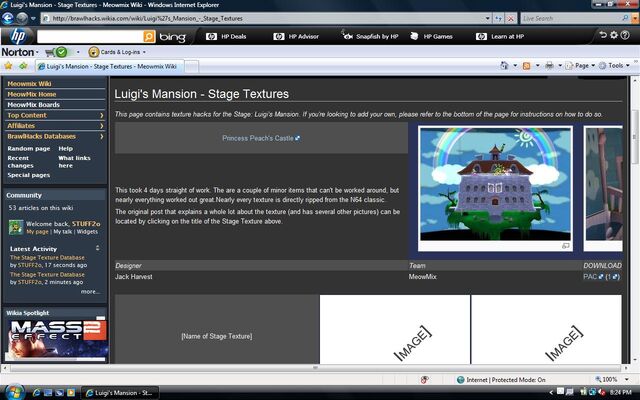Click the address bar URL field
The image size is (640, 400).
tap(262, 18)
